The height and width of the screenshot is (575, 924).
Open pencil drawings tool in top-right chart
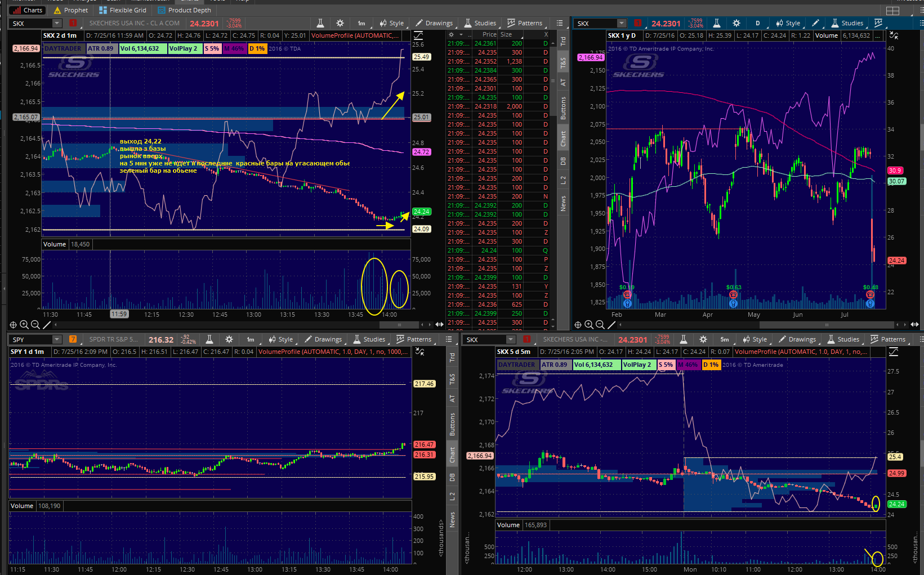pyautogui.click(x=815, y=23)
